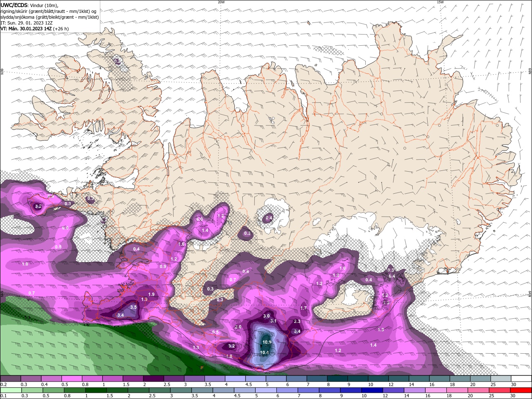The height and width of the screenshot is (399, 532).
Task: Click the 2.3 value label on the map
Action: 297,322
